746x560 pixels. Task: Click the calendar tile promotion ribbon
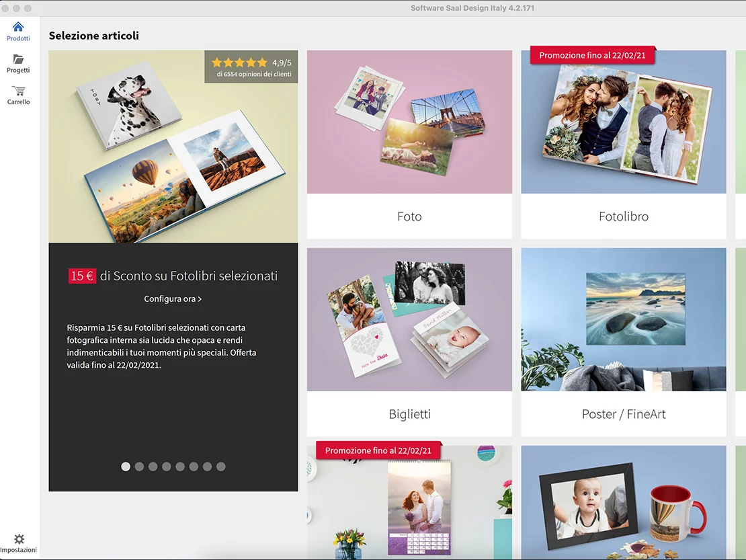coord(378,450)
